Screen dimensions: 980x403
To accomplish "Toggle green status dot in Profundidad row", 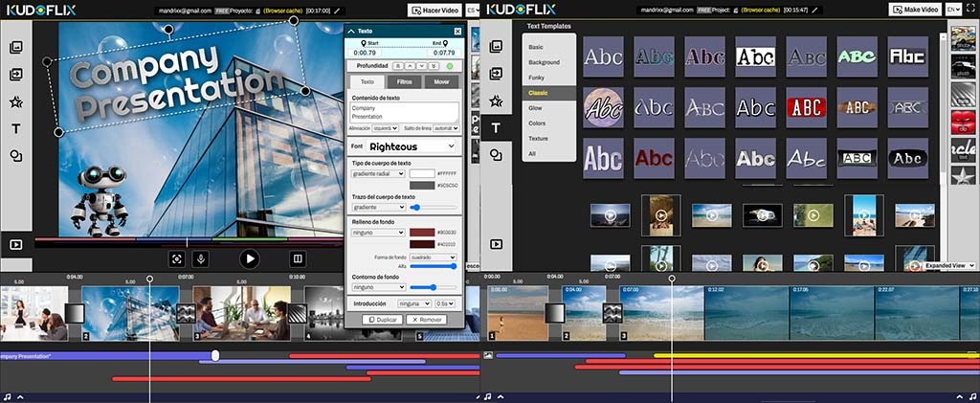I will click(x=450, y=66).
